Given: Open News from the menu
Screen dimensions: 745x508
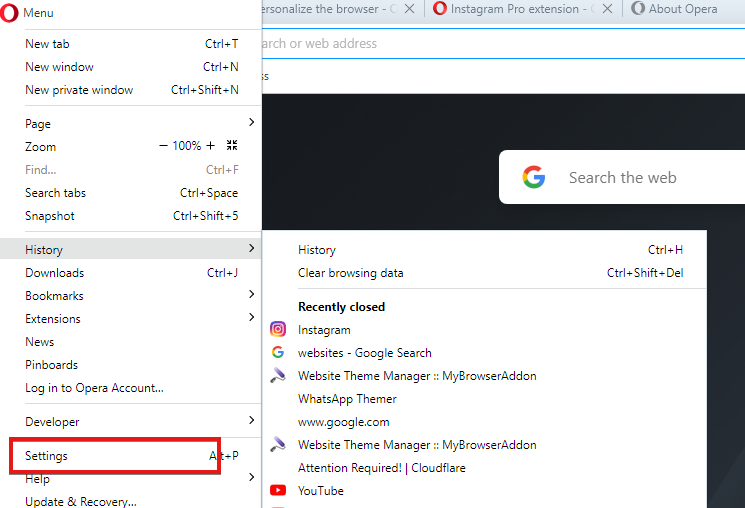Looking at the screenshot, I should pos(131,342).
